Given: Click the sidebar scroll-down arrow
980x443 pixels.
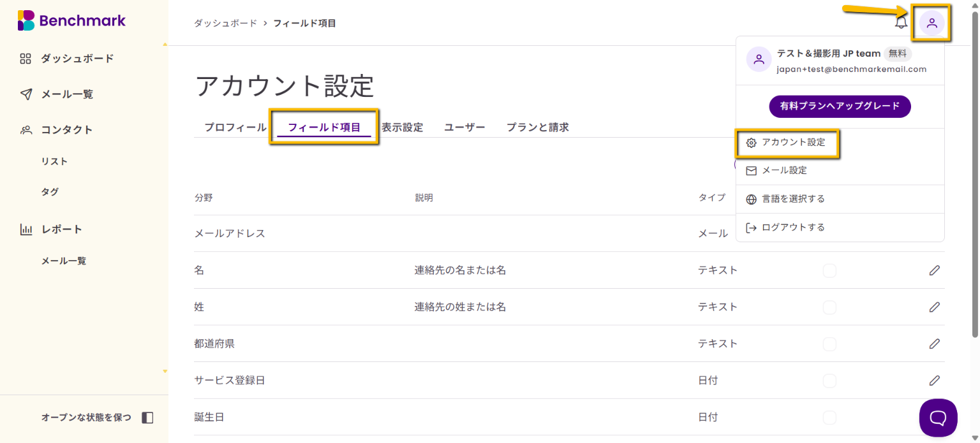Looking at the screenshot, I should 165,371.
